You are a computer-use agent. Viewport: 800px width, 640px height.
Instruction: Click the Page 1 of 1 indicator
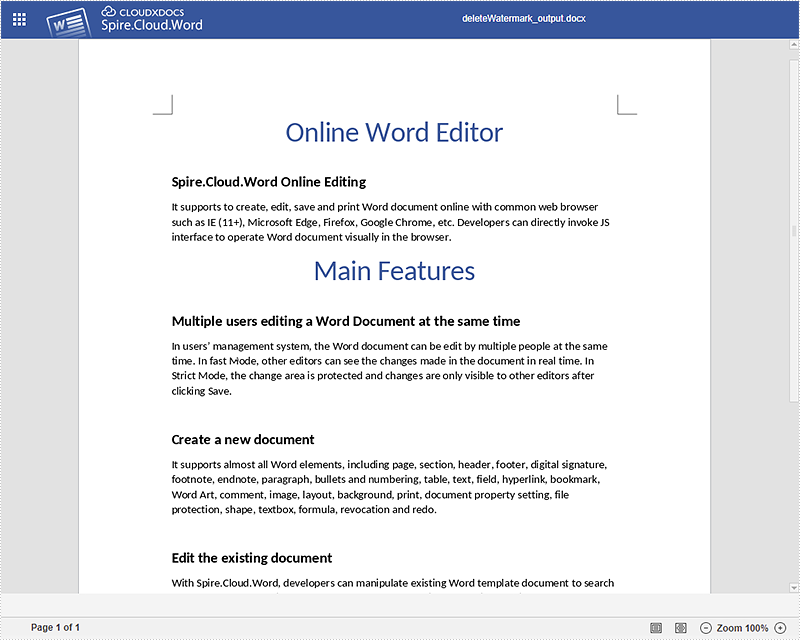point(55,627)
